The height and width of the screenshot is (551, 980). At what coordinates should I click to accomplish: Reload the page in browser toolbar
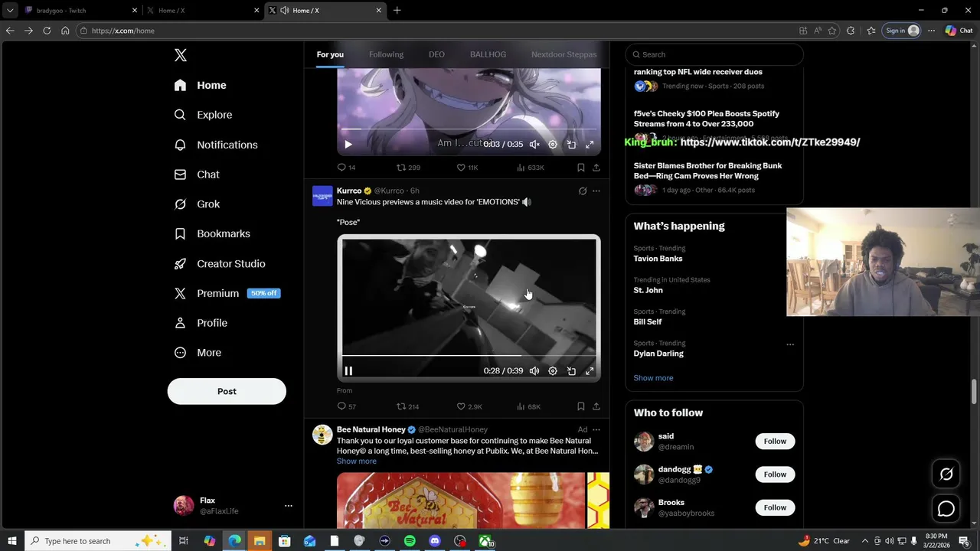click(x=47, y=31)
